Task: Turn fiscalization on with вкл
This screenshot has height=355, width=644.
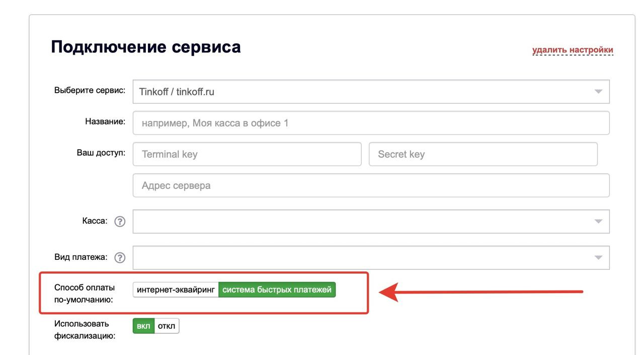Action: click(143, 326)
